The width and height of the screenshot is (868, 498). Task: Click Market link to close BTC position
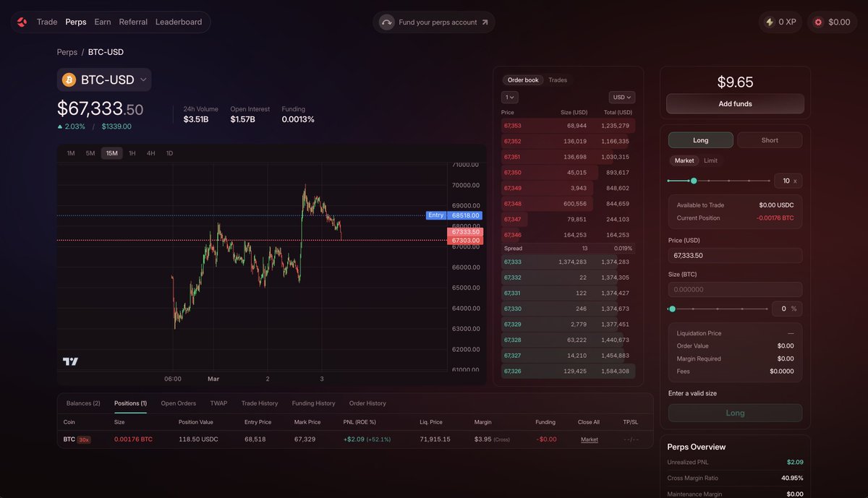[590, 439]
